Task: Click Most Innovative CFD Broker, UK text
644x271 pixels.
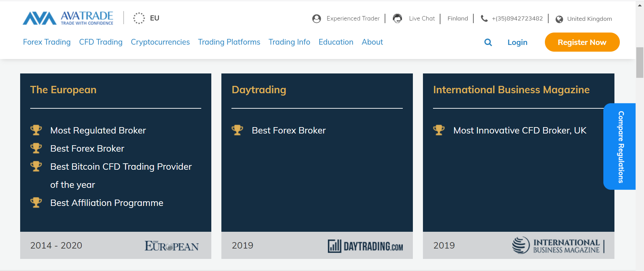Action: pos(520,130)
